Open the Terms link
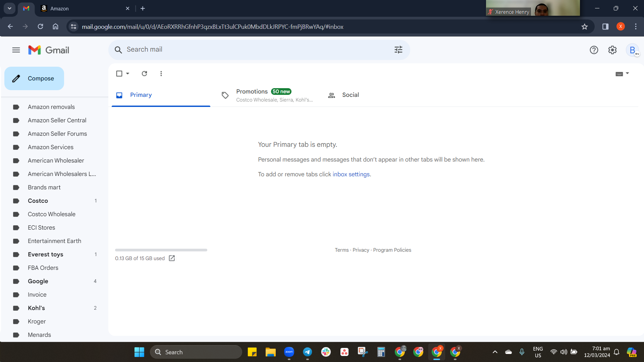This screenshot has width=644, height=362. click(342, 250)
